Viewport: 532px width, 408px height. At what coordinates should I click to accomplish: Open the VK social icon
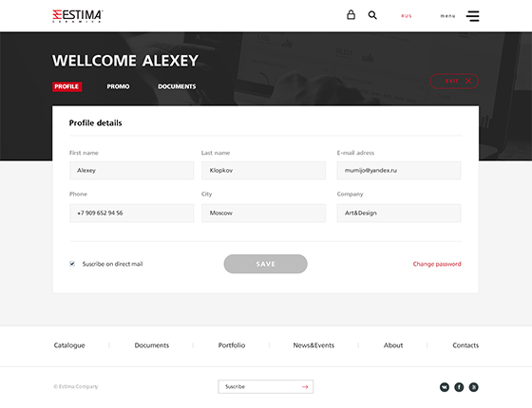point(445,387)
